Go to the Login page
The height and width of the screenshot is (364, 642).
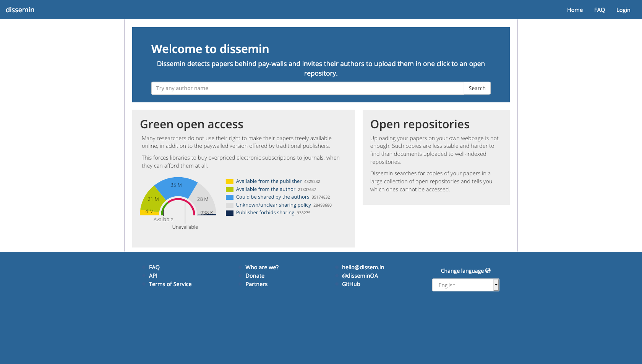(623, 10)
